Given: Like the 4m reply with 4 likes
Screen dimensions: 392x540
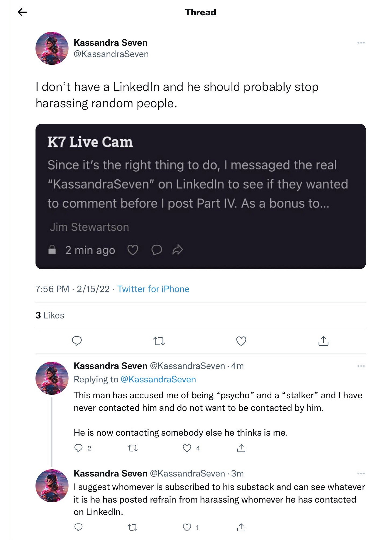Looking at the screenshot, I should (x=187, y=448).
